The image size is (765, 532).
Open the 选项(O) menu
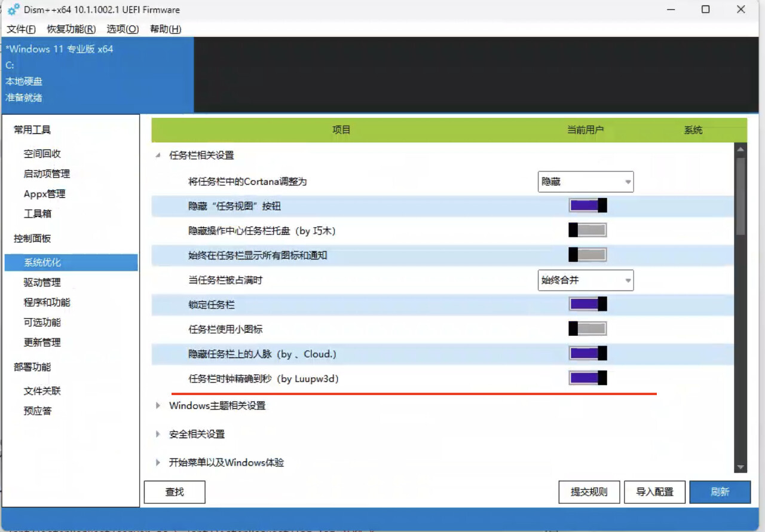123,29
